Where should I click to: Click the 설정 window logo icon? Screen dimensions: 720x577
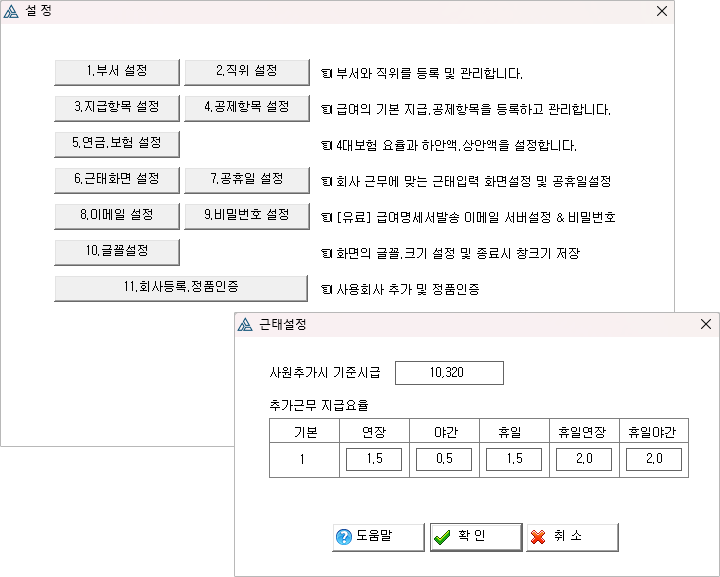click(x=11, y=11)
